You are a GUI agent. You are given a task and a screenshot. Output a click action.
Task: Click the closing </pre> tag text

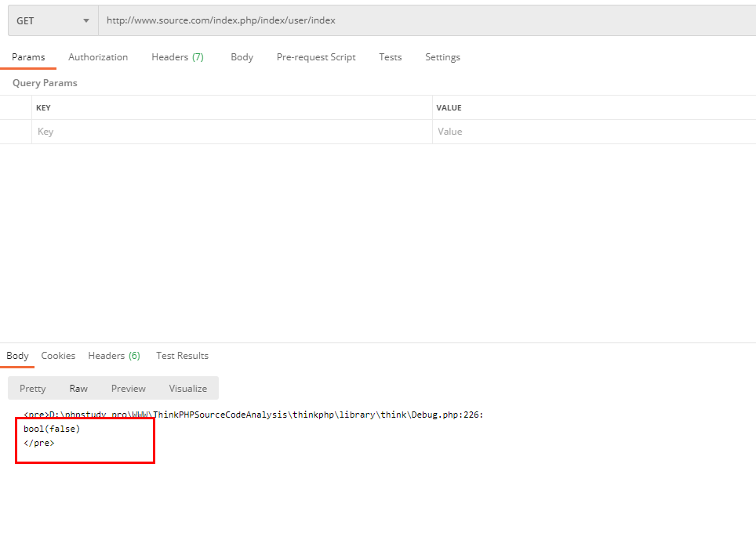coord(39,444)
